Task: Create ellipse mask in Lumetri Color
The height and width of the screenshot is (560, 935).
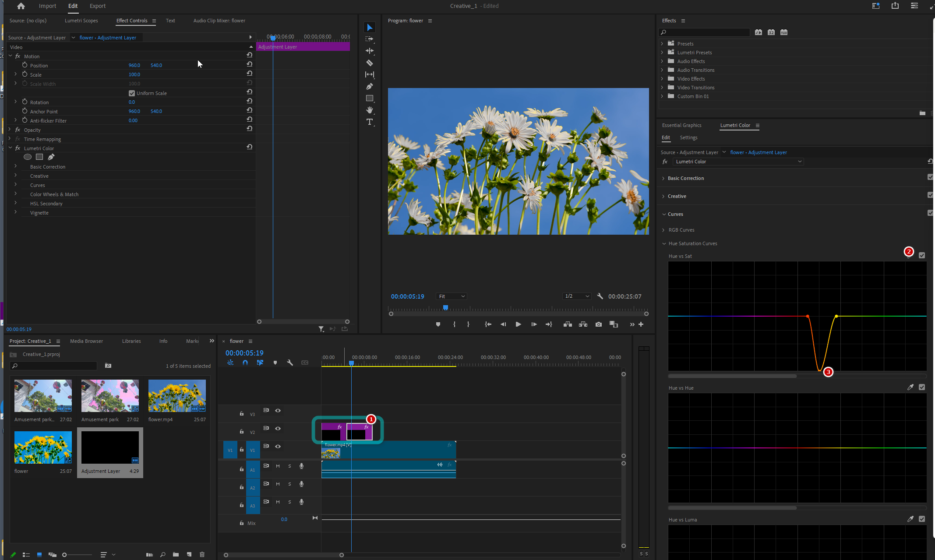Action: click(x=28, y=157)
